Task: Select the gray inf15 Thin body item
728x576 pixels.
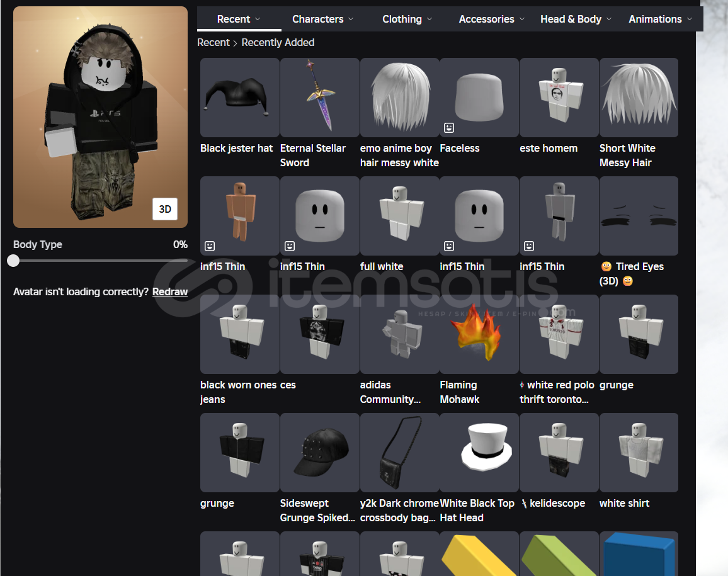Action: [559, 216]
